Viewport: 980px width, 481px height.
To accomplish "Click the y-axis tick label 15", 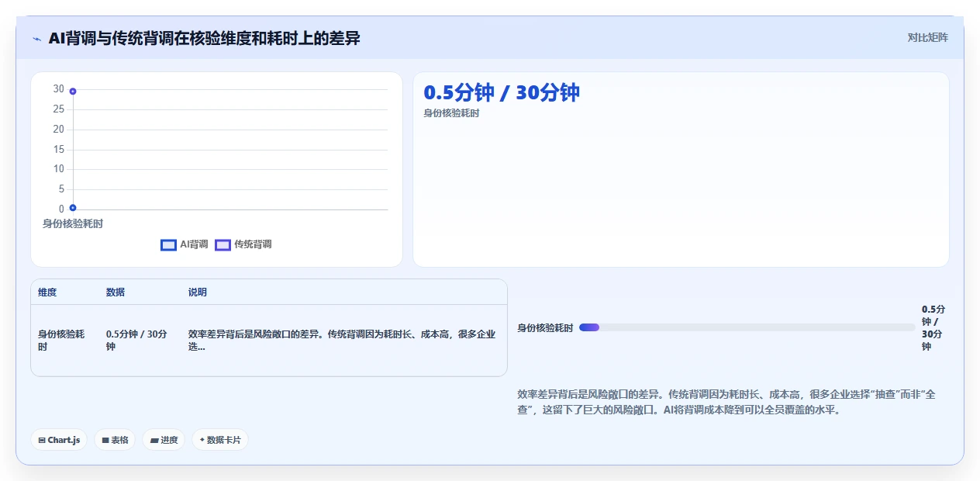I will (x=59, y=149).
